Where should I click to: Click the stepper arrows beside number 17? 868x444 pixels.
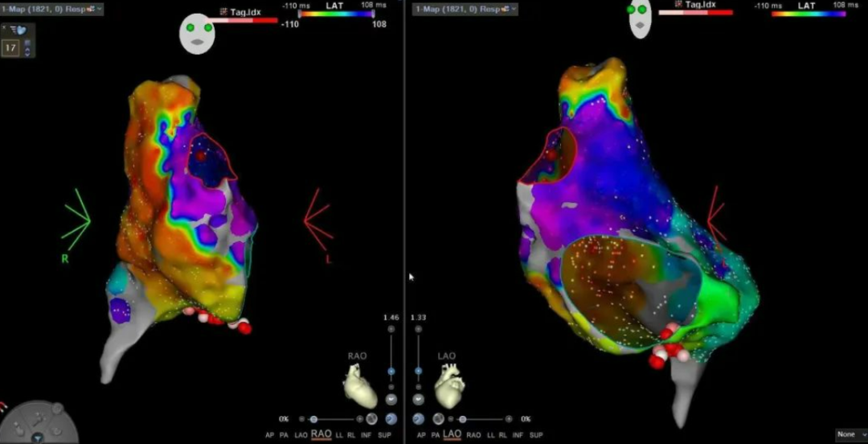pyautogui.click(x=28, y=47)
